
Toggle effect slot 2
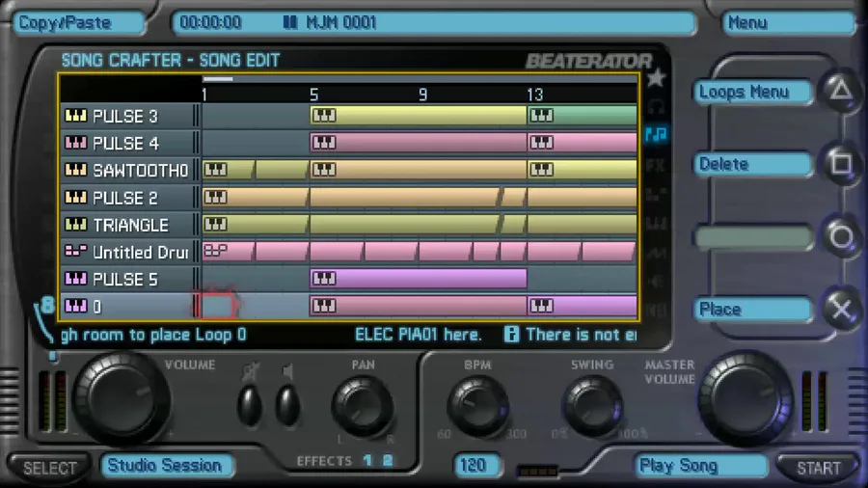tap(388, 460)
